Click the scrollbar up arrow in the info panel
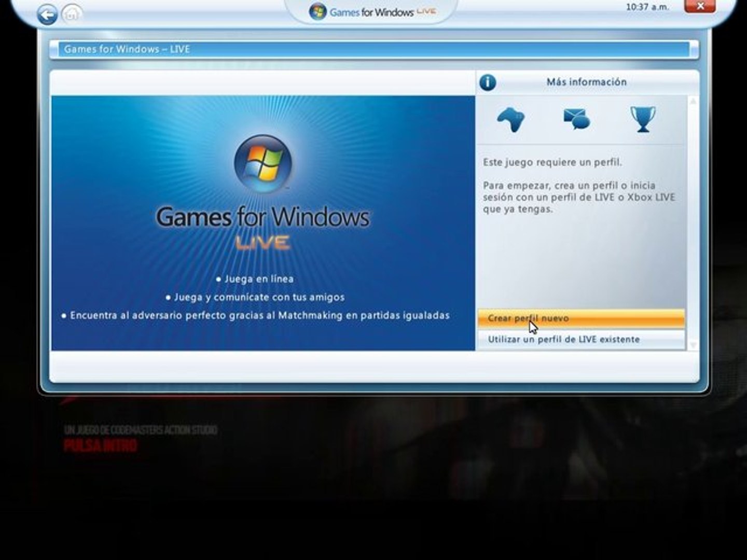 click(x=693, y=102)
